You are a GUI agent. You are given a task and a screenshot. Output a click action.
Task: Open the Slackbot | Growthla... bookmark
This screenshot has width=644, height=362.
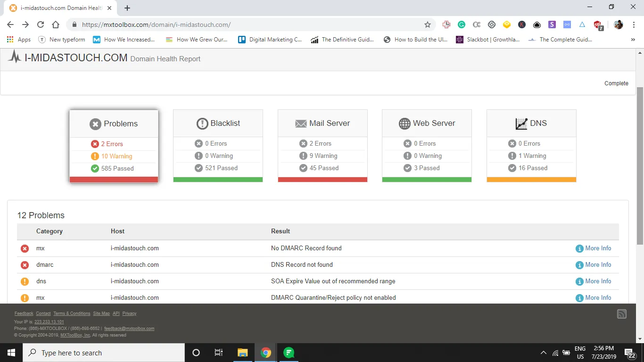(487, 40)
